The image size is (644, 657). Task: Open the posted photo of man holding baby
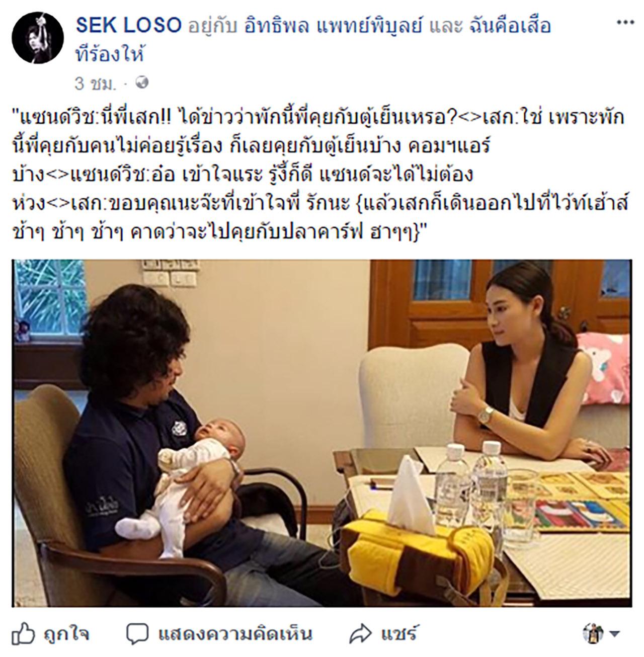321,433
